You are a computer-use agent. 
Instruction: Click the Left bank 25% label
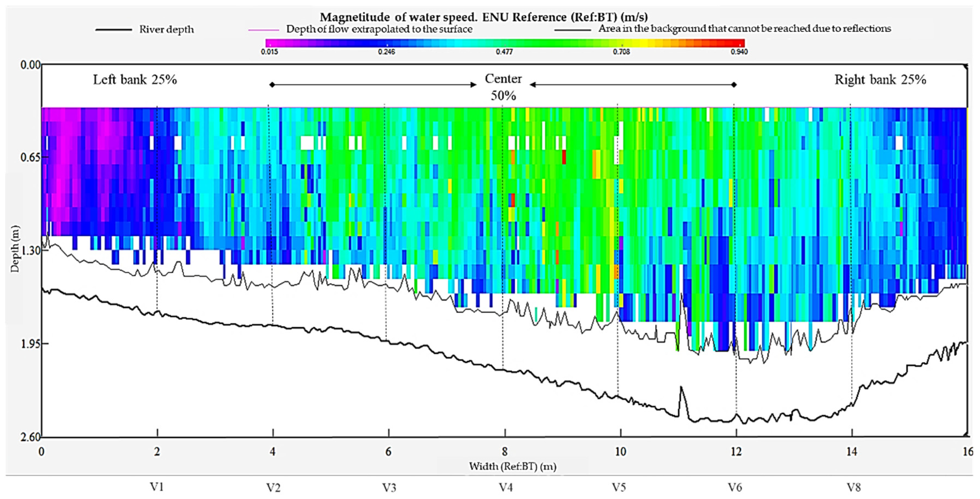[x=135, y=80]
